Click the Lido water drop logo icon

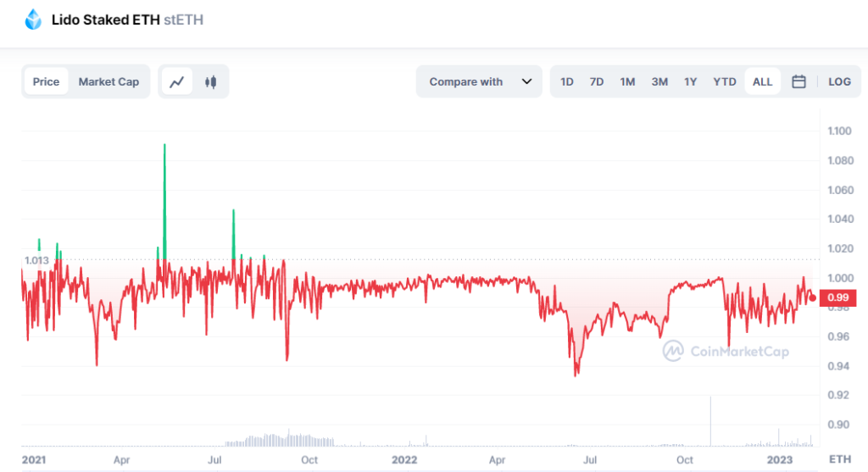pos(33,19)
